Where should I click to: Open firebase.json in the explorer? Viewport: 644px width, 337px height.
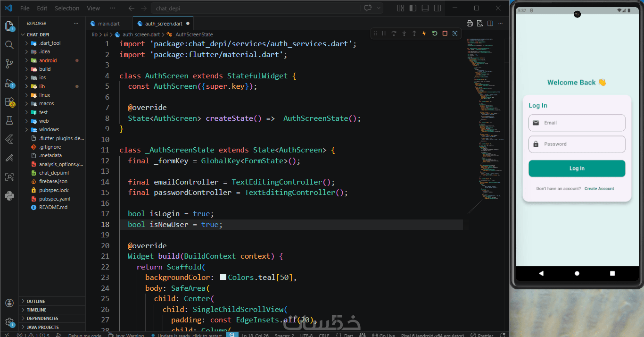point(52,181)
